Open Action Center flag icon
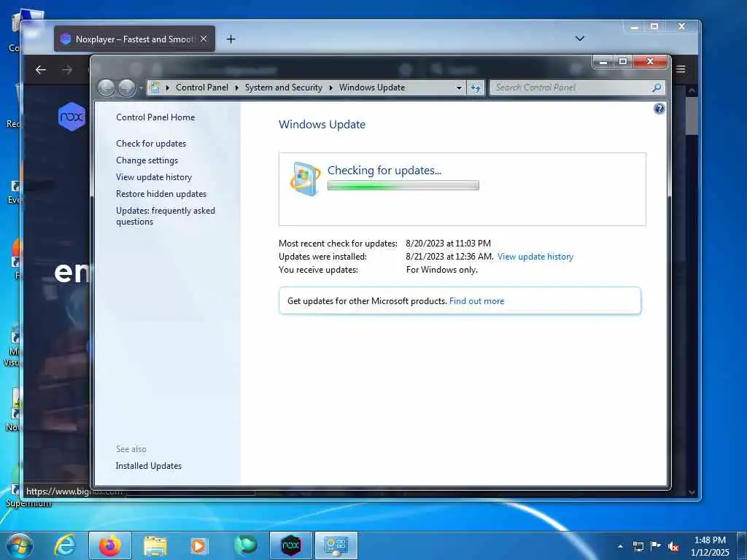Screen dimensions: 747x560 point(656,546)
